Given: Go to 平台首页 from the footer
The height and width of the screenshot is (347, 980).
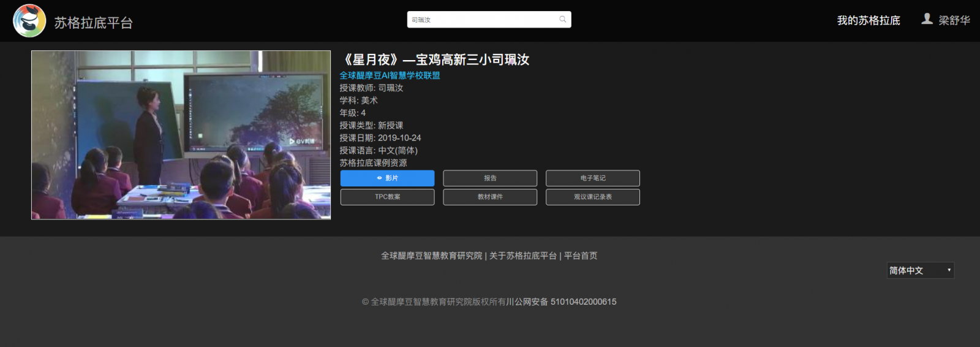Looking at the screenshot, I should (x=580, y=256).
